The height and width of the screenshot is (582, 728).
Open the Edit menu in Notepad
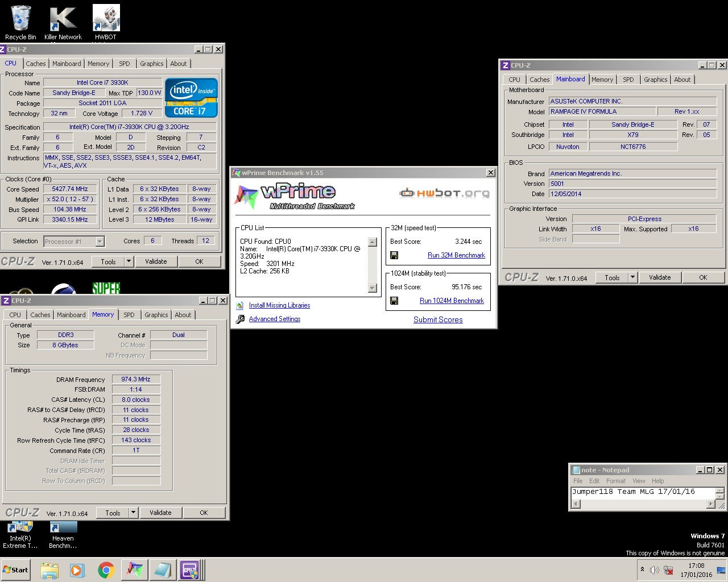(594, 481)
